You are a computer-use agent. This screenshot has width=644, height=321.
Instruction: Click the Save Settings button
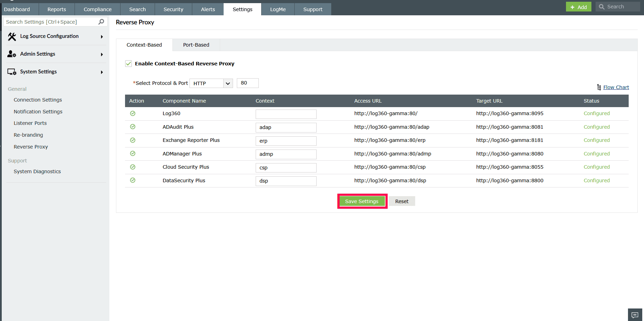(x=362, y=201)
